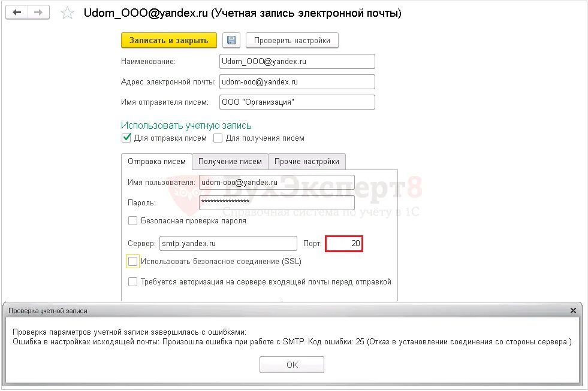Switch to Прочие настройки tab
Viewport: 588px width, 391px height.
(307, 162)
